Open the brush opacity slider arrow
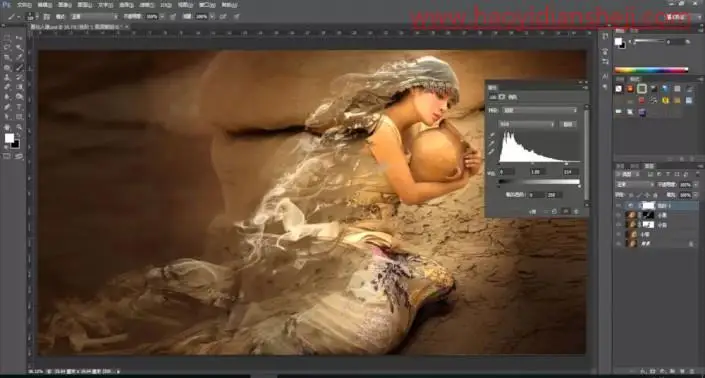The height and width of the screenshot is (378, 705). [162, 17]
